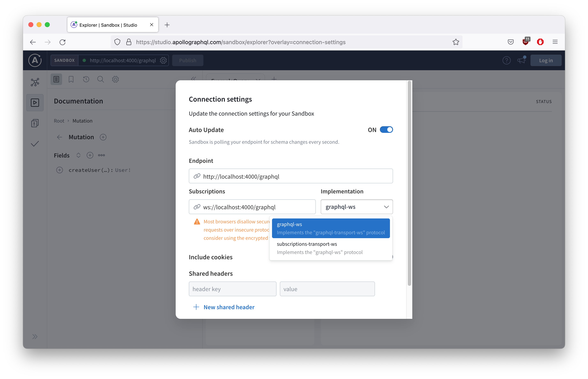Toggle the Fields sort order arrows
This screenshot has width=588, height=379.
[x=78, y=155]
